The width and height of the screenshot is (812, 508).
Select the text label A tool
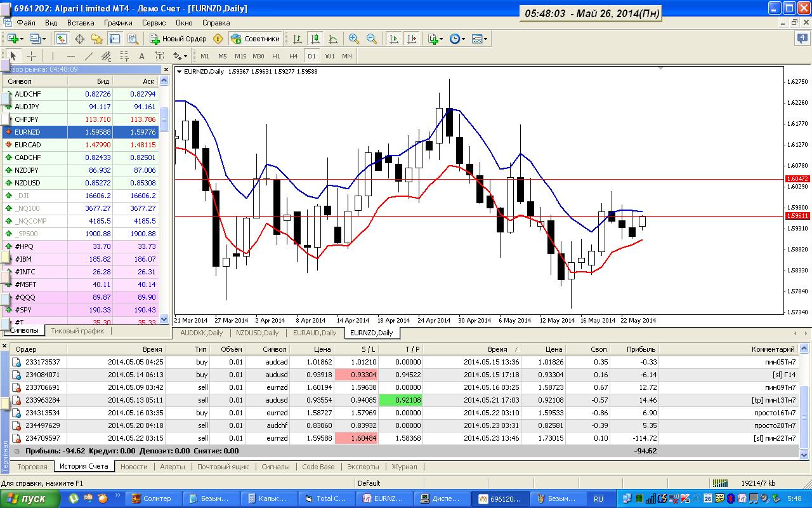click(x=141, y=56)
